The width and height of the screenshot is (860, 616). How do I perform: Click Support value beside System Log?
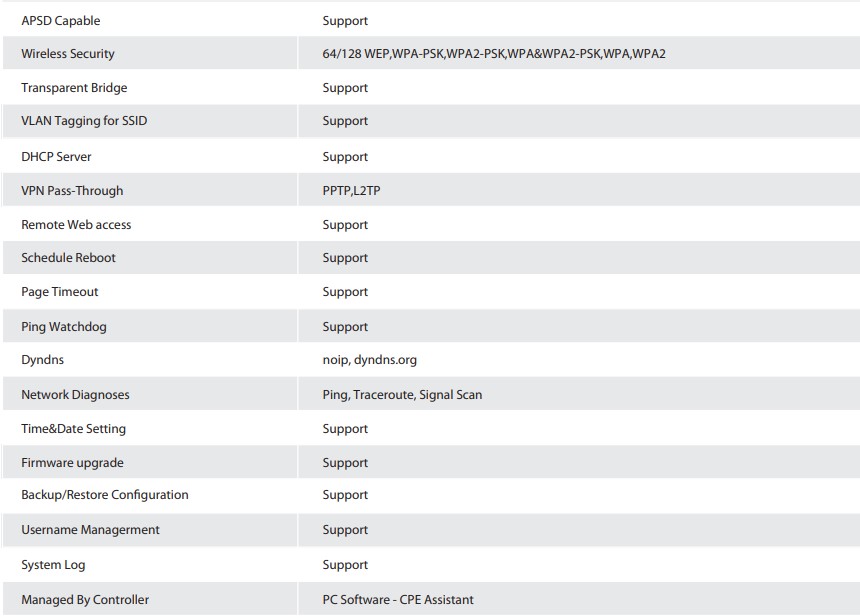click(x=345, y=565)
